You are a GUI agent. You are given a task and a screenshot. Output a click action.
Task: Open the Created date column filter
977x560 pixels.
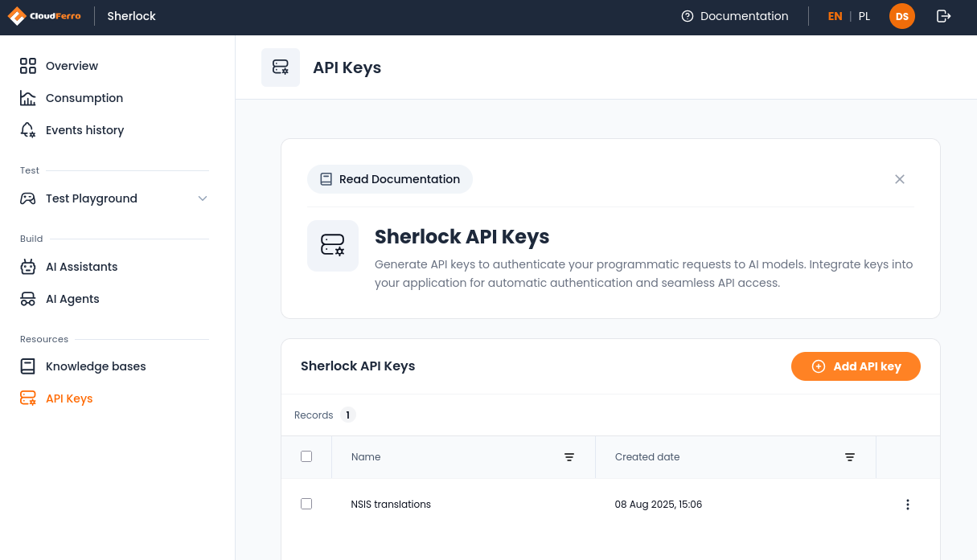(850, 457)
